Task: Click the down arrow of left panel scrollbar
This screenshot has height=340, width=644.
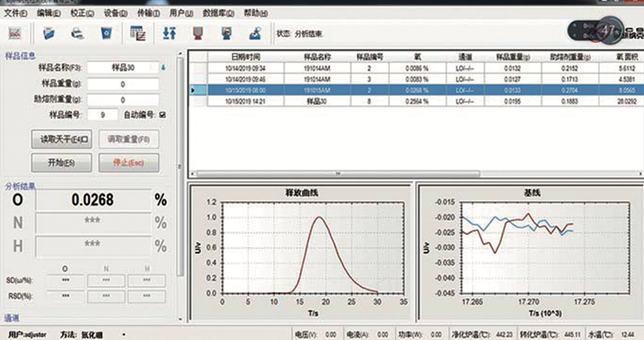Action: point(180,319)
